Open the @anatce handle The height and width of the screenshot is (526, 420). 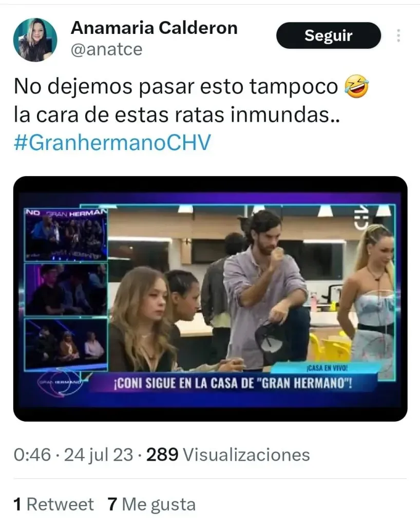(107, 50)
